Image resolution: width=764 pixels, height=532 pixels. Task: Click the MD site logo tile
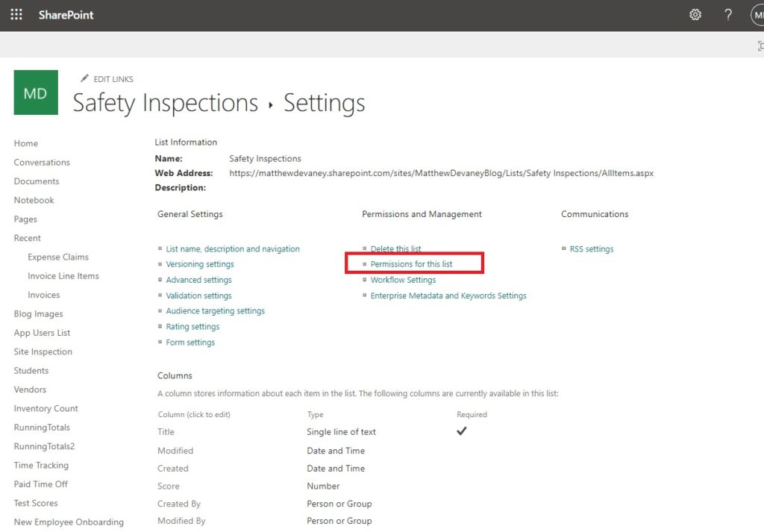click(x=36, y=93)
